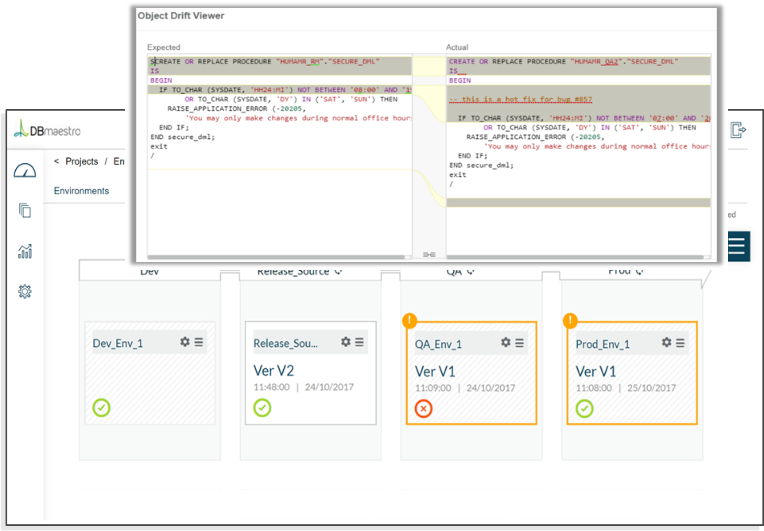The image size is (764, 531).
Task: Open the gear settings on QA_Env_1 card
Action: 505,342
